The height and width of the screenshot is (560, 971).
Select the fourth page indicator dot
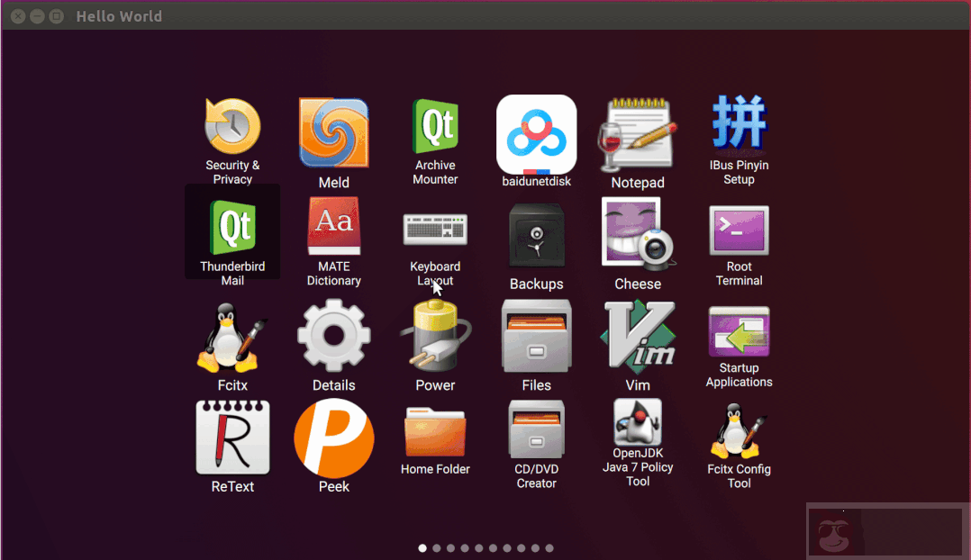pyautogui.click(x=465, y=547)
